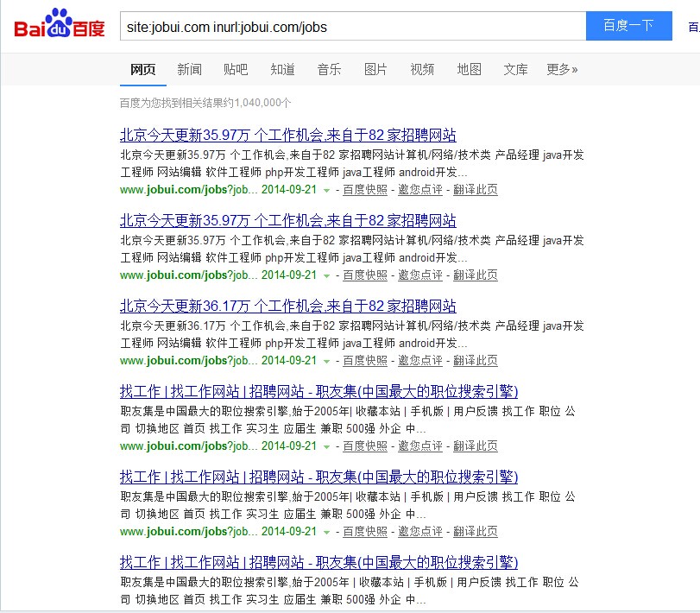Screen dimensions: 700x613
Task: Open the 北京今天更新36.17万 result title
Action: 288,306
